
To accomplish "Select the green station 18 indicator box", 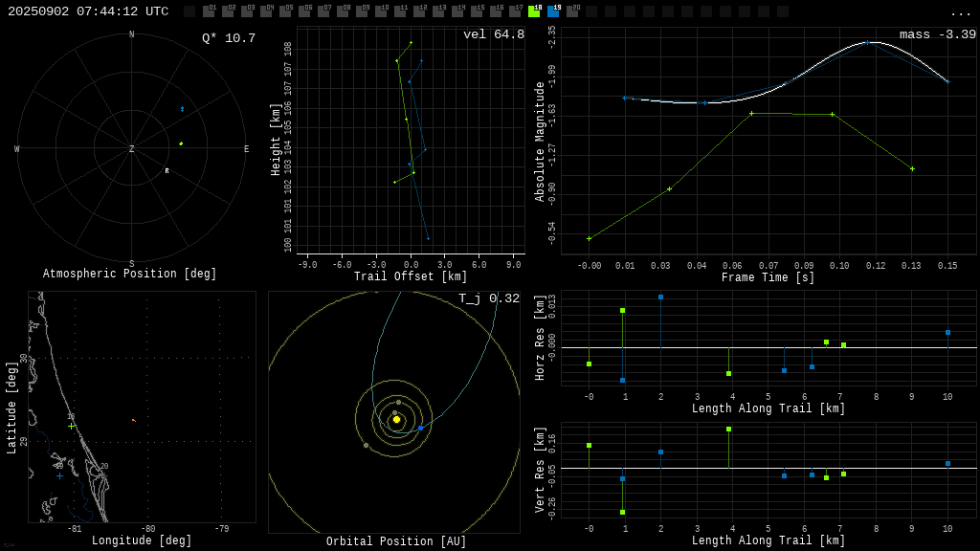I will (534, 11).
